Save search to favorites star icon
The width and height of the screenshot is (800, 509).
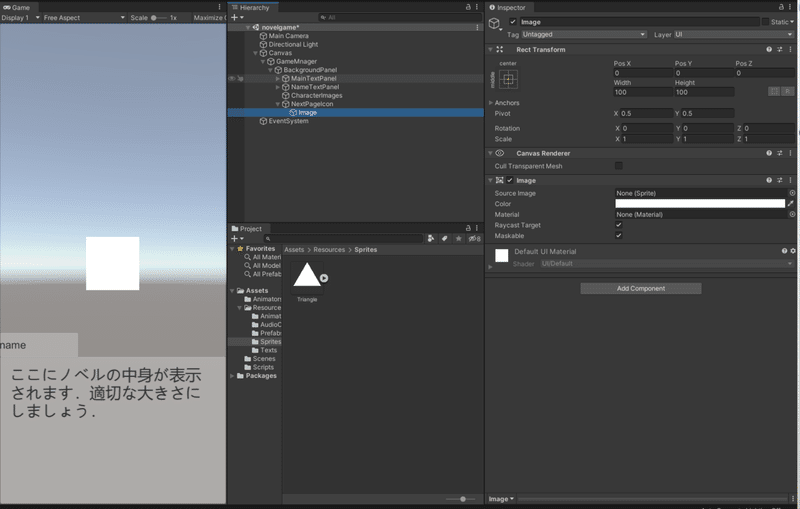(x=459, y=238)
